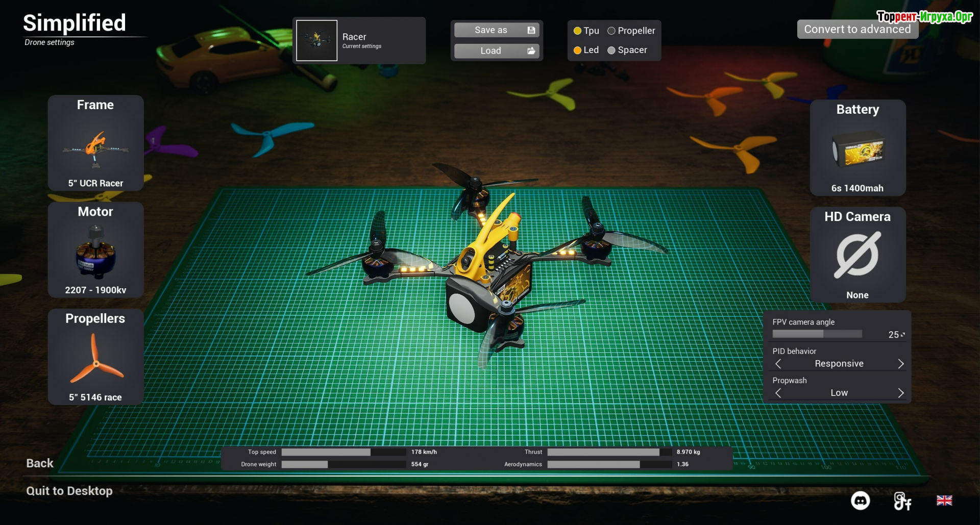Open the Discord icon link
The height and width of the screenshot is (525, 980).
[860, 501]
